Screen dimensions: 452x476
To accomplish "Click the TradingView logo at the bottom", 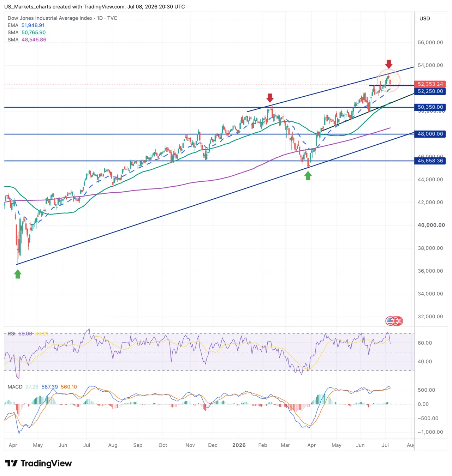I will click(x=38, y=463).
